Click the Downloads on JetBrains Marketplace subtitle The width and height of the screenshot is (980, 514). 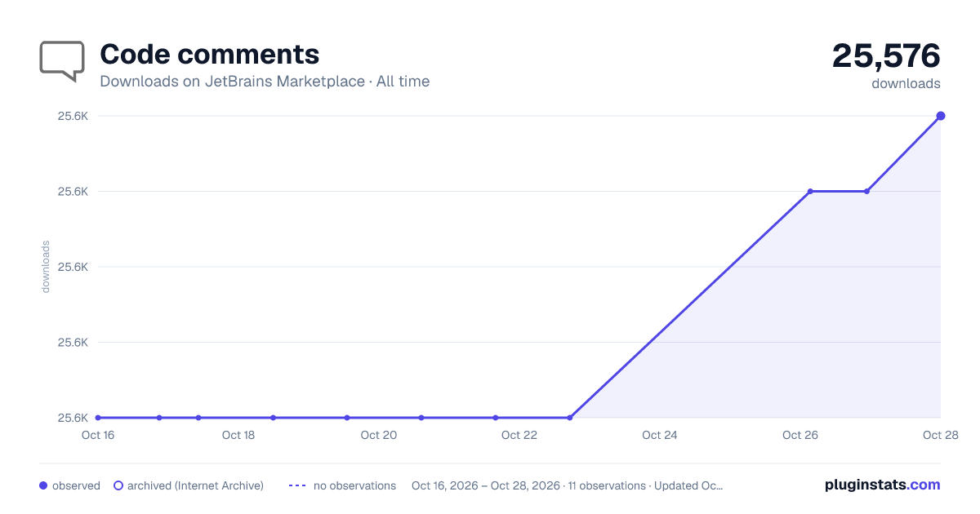click(265, 82)
